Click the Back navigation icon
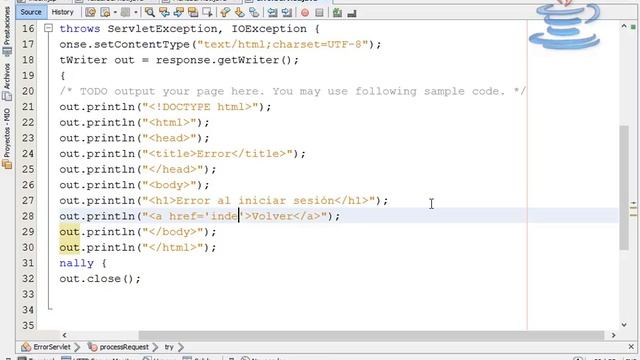 pos(106,13)
